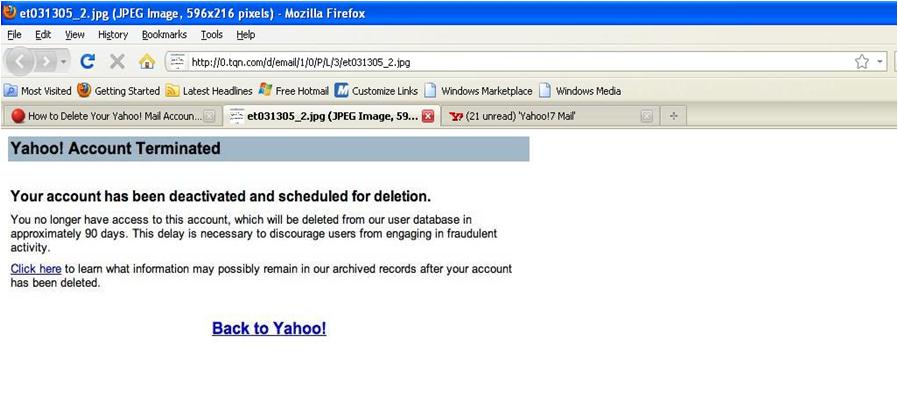This screenshot has width=898, height=402.
Task: Open a new tab with plus button
Action: coord(673,116)
